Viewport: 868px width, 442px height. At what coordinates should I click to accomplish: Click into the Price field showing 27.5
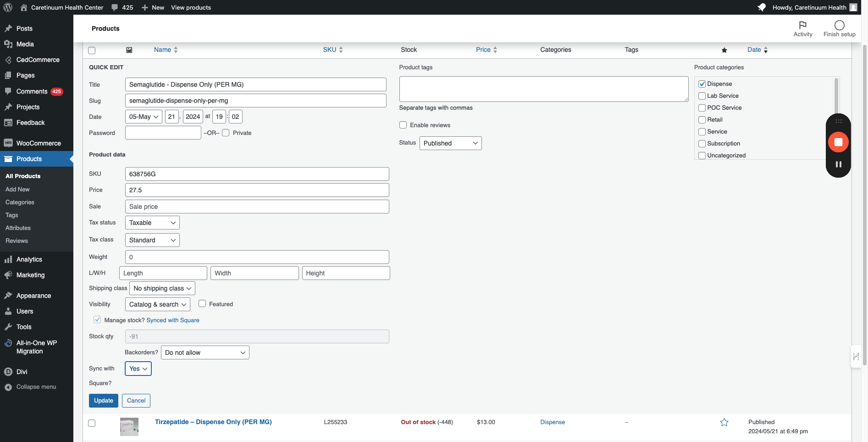257,190
